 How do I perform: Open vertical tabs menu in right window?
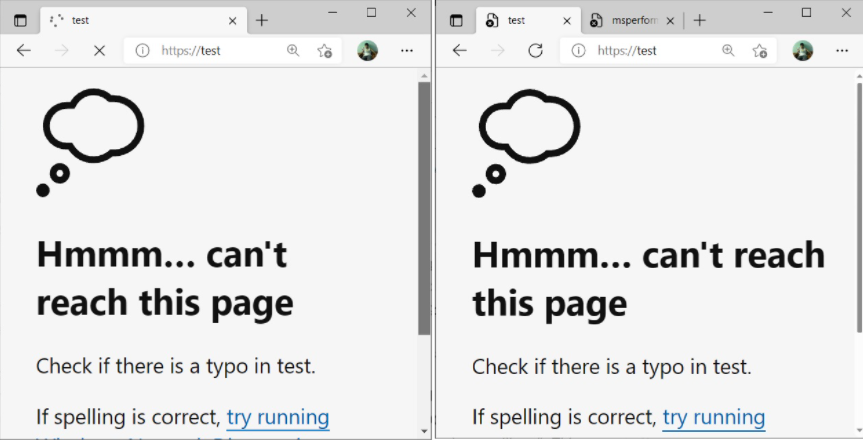click(456, 21)
